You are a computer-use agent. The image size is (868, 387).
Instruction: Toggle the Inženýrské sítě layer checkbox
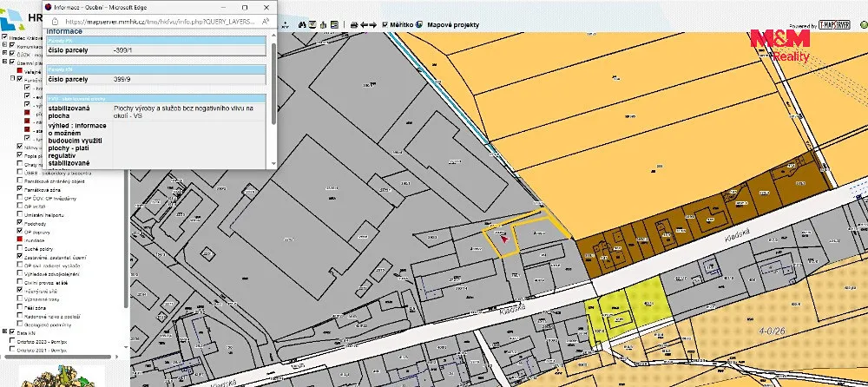coord(19,290)
